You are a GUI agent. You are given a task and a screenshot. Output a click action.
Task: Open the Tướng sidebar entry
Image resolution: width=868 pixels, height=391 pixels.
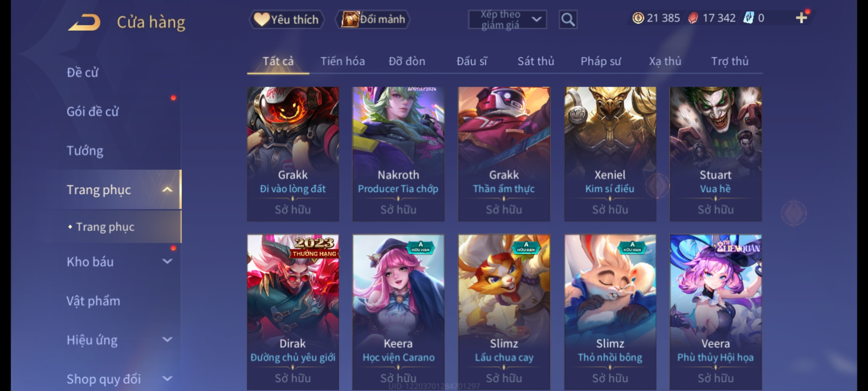click(x=85, y=151)
